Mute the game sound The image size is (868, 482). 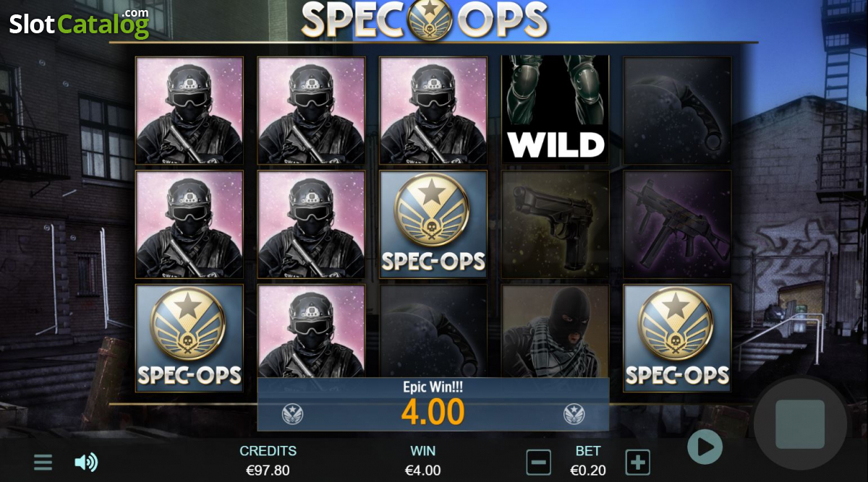pyautogui.click(x=86, y=462)
